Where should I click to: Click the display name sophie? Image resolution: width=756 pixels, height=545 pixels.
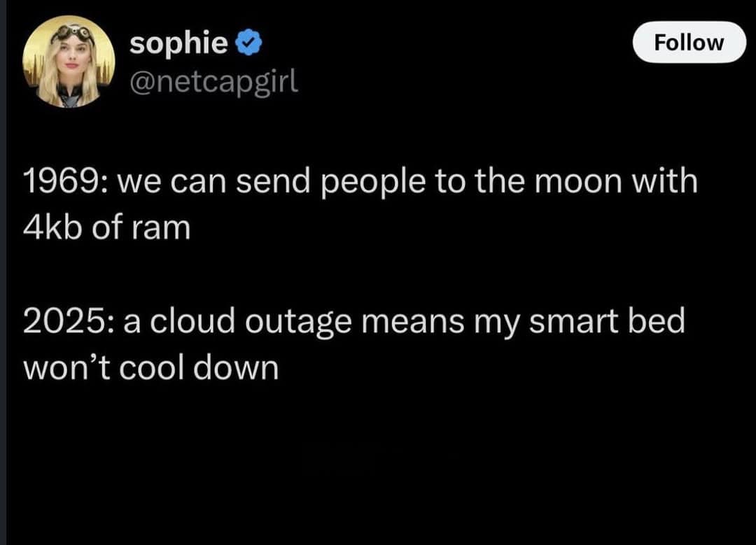178,42
